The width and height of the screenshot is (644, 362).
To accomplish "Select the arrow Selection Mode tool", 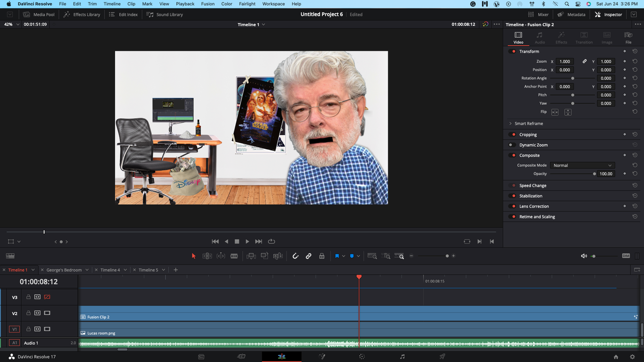I will (194, 256).
